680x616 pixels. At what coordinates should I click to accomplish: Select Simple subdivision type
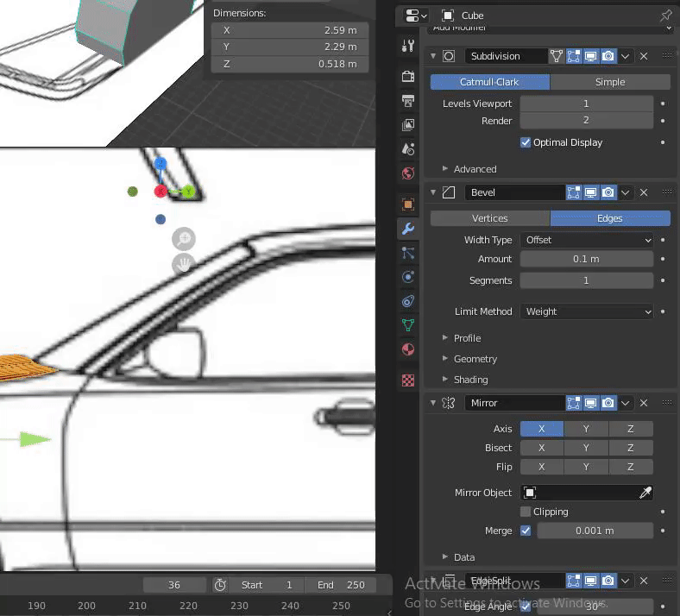pyautogui.click(x=610, y=82)
